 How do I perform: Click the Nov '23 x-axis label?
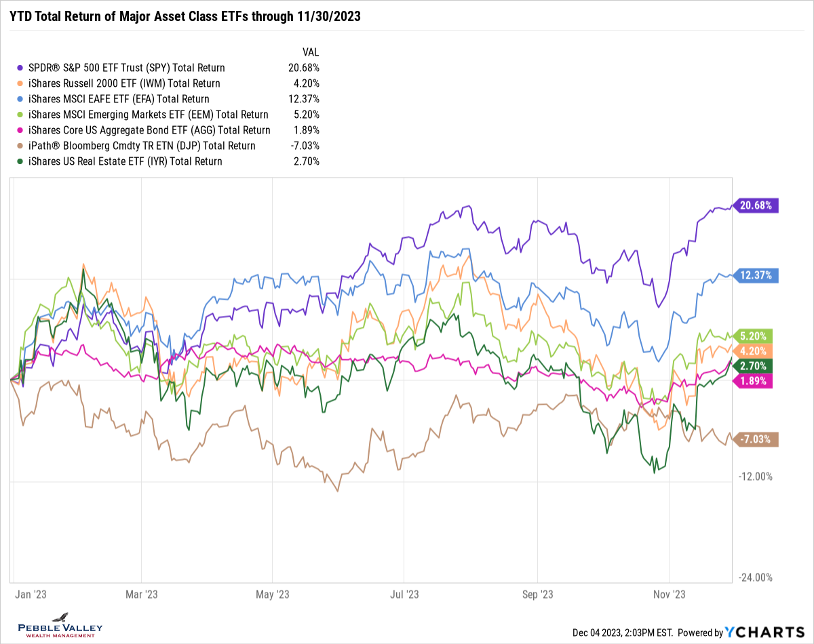pos(672,595)
